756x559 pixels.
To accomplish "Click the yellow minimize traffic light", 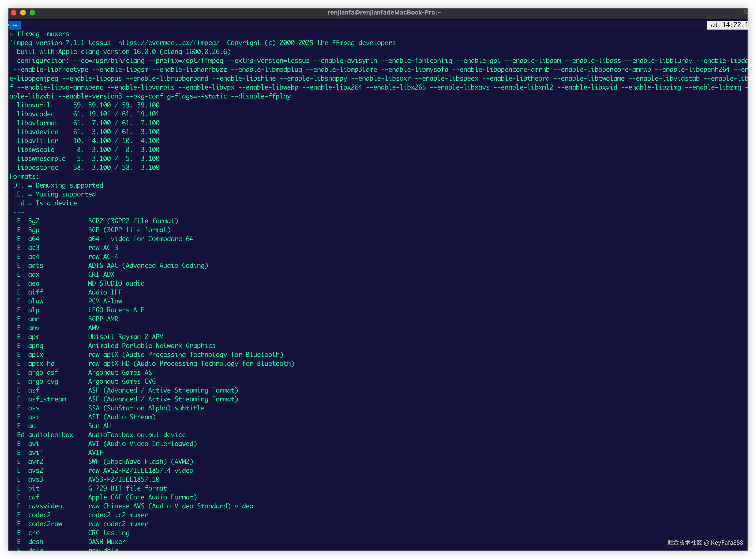I will click(23, 12).
